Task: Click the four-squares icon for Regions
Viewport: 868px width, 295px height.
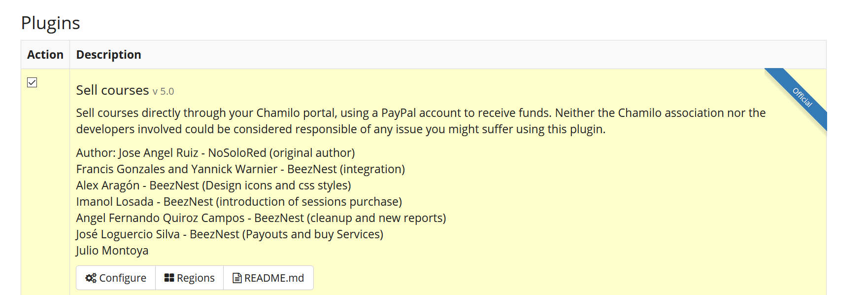Action: click(169, 277)
